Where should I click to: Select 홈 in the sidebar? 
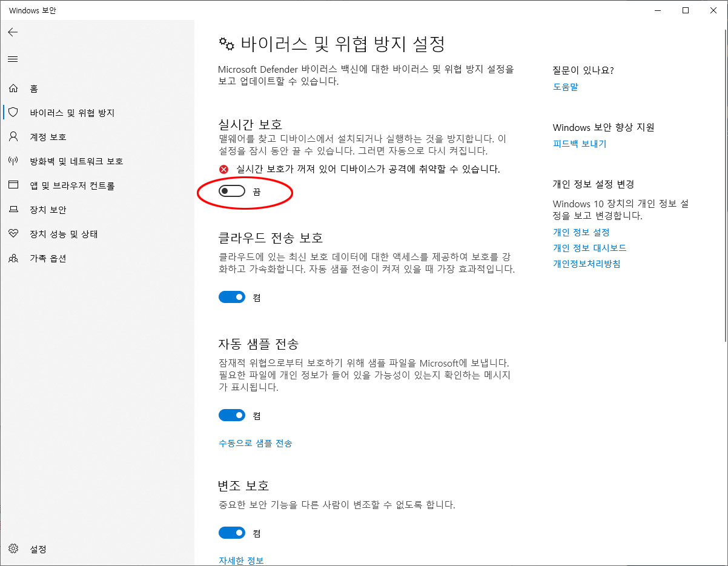tap(97, 88)
